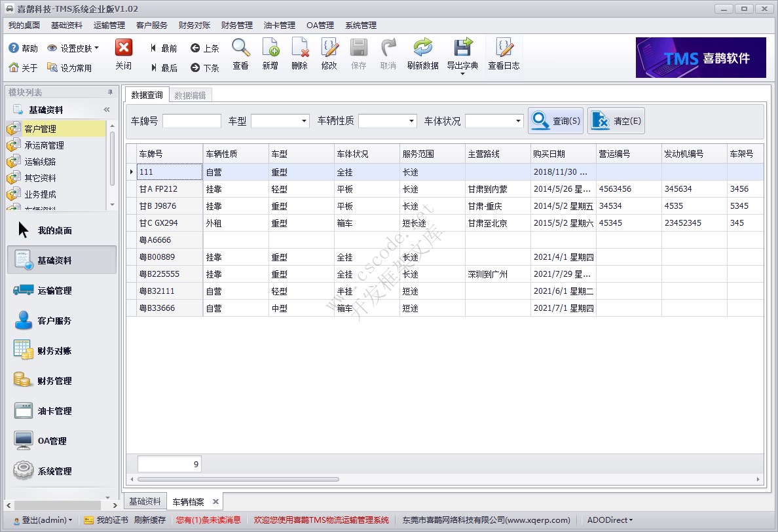Expand the 车辆性质 dropdown filter
This screenshot has width=778, height=532.
411,121
